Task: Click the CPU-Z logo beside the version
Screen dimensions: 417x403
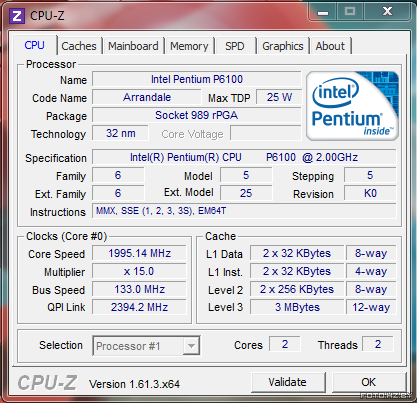Action: 47,383
